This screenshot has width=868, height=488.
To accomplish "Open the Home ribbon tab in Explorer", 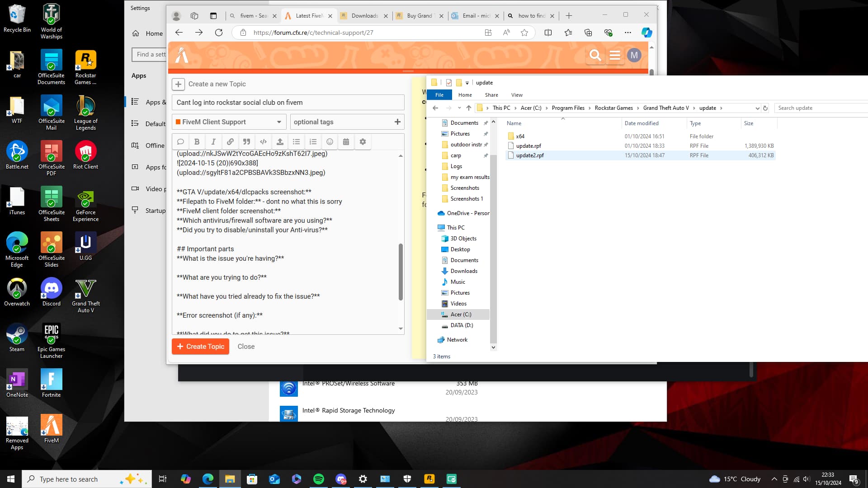I will (x=465, y=95).
